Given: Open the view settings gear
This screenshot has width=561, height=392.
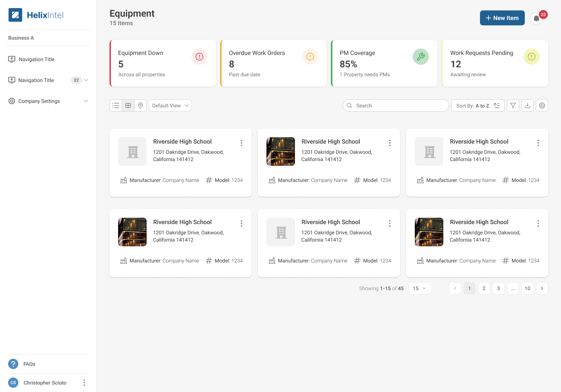Looking at the screenshot, I should click(x=542, y=106).
